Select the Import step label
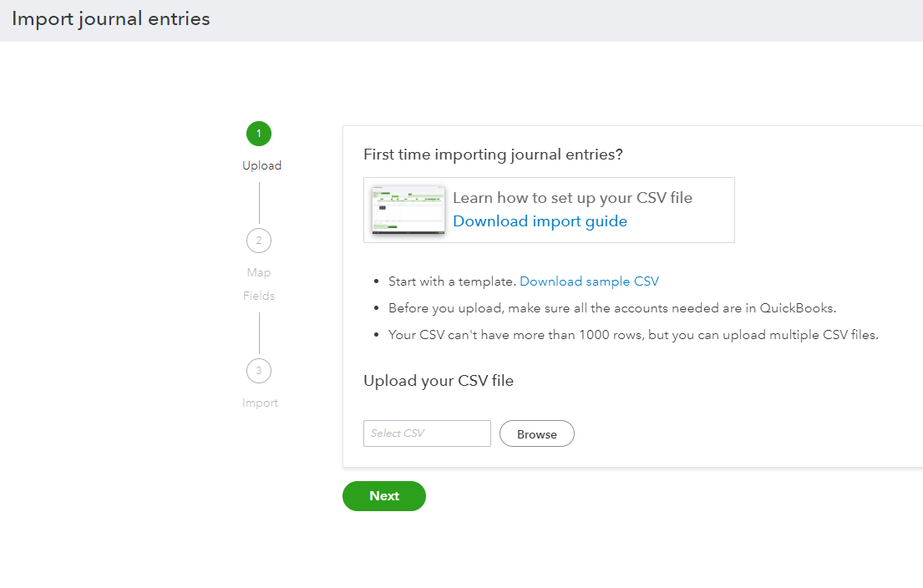Screen dimensions: 923x588 click(x=260, y=403)
